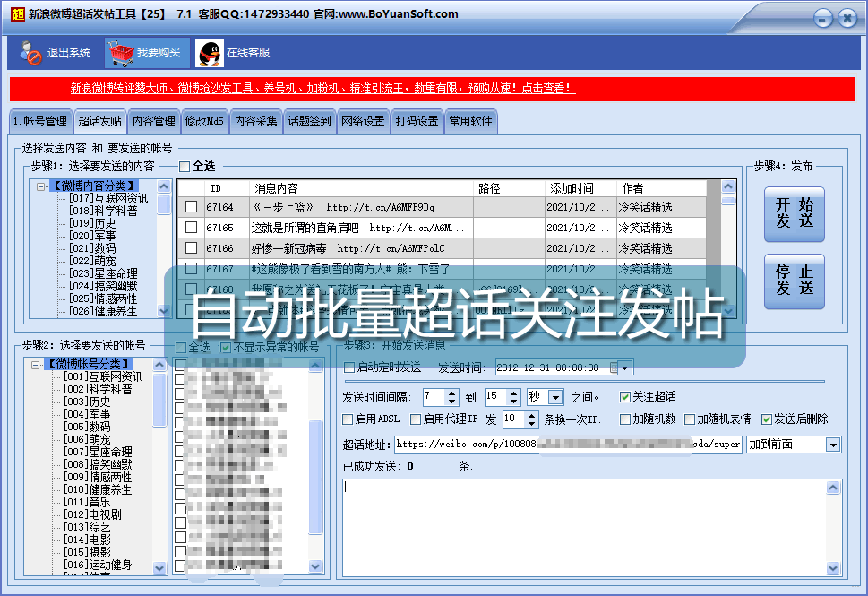The image size is (868, 596).
Task: Collapse the 【微博帐号分类】 tree node
Action: point(35,365)
